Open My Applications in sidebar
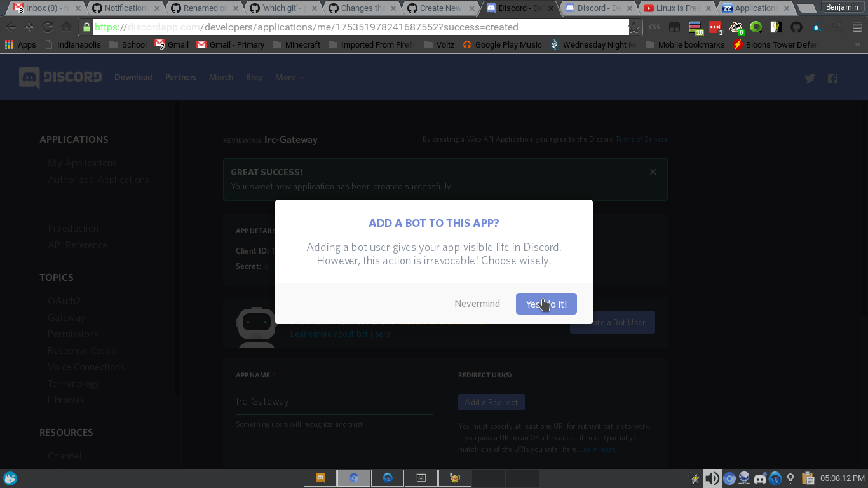 [x=82, y=163]
